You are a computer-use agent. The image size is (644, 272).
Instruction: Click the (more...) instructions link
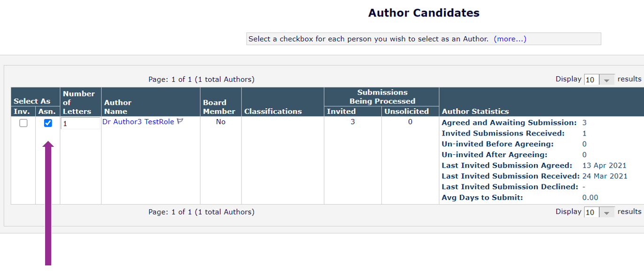(510, 39)
